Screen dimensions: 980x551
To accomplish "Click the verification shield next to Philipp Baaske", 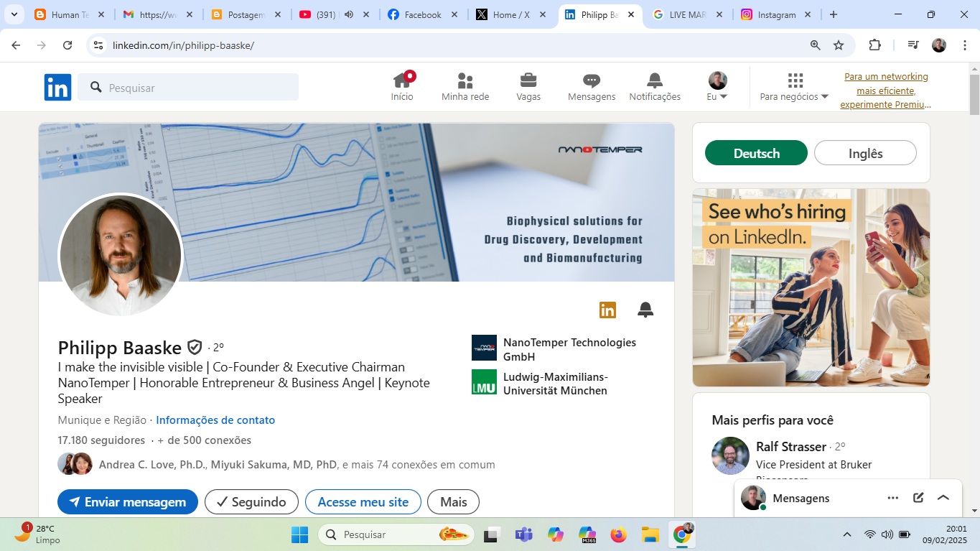I will tap(195, 348).
